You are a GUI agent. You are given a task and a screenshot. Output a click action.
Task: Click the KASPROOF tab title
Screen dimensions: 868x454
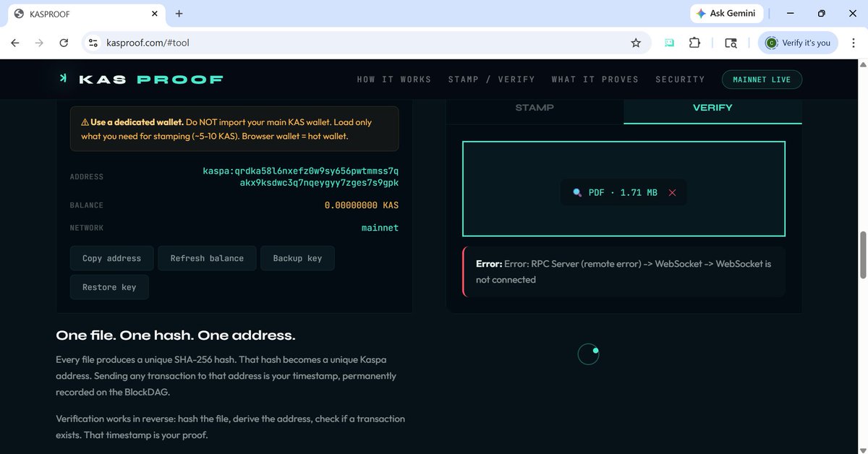[50, 14]
